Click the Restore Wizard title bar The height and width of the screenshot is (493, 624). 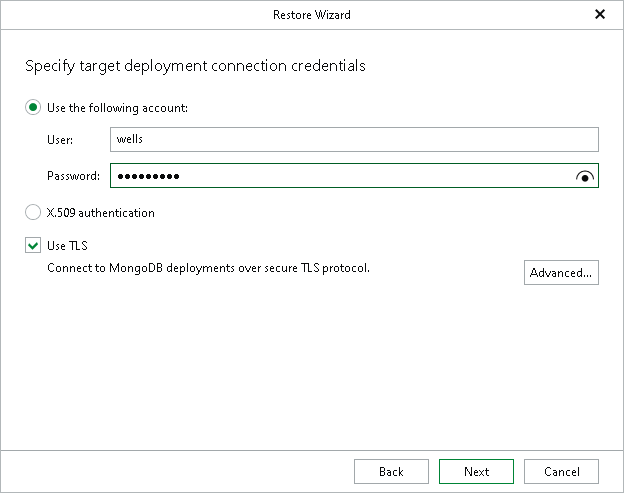pos(311,15)
